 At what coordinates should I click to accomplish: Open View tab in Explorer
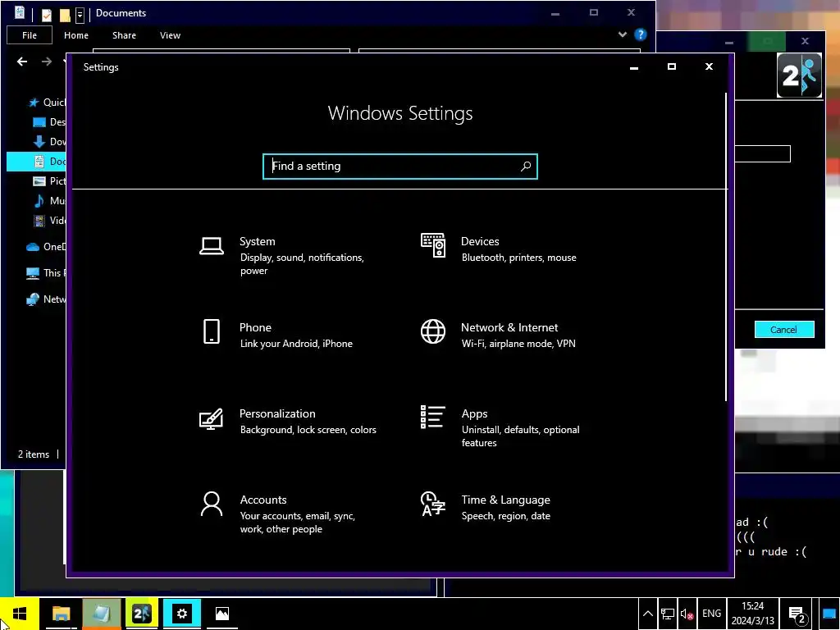click(171, 35)
